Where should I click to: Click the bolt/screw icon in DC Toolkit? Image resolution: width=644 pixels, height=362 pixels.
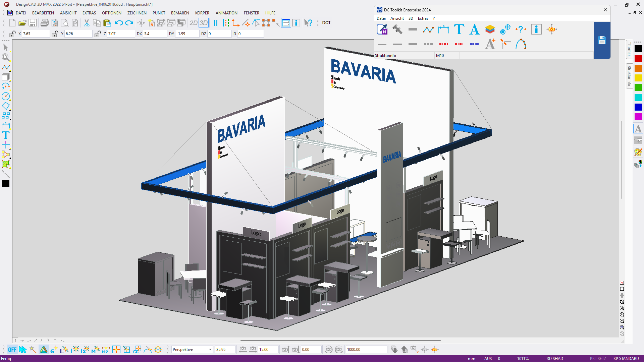click(x=397, y=29)
